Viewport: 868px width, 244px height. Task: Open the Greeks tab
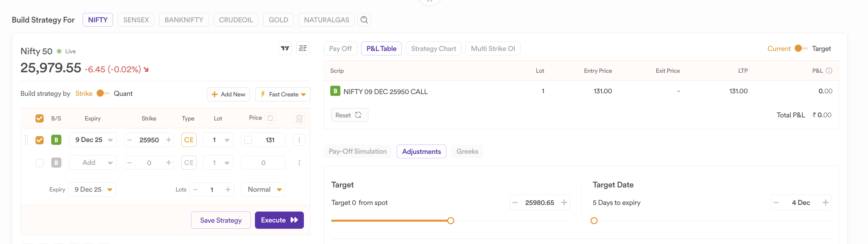[467, 151]
